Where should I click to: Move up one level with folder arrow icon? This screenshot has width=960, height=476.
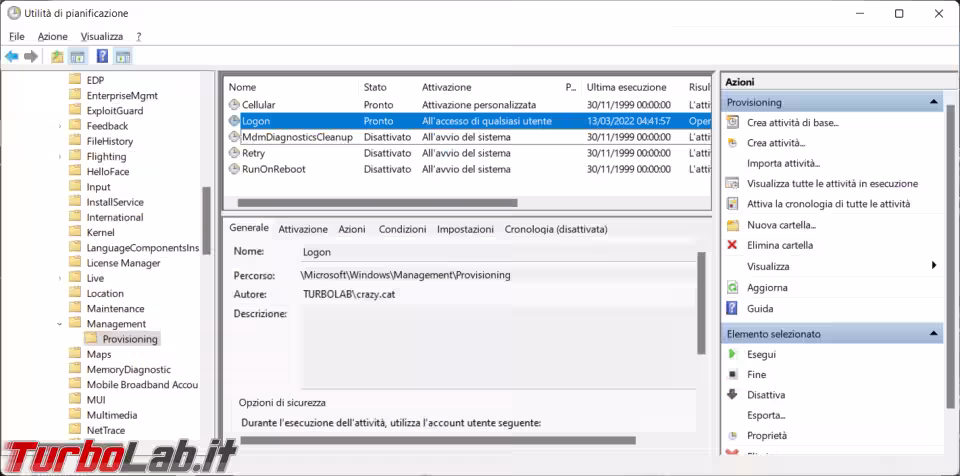[x=57, y=57]
